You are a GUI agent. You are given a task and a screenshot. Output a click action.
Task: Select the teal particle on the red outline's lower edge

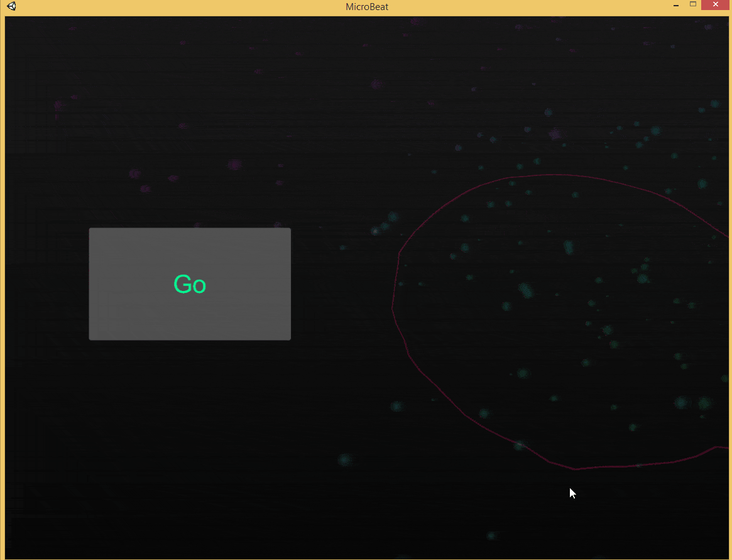pyautogui.click(x=520, y=445)
